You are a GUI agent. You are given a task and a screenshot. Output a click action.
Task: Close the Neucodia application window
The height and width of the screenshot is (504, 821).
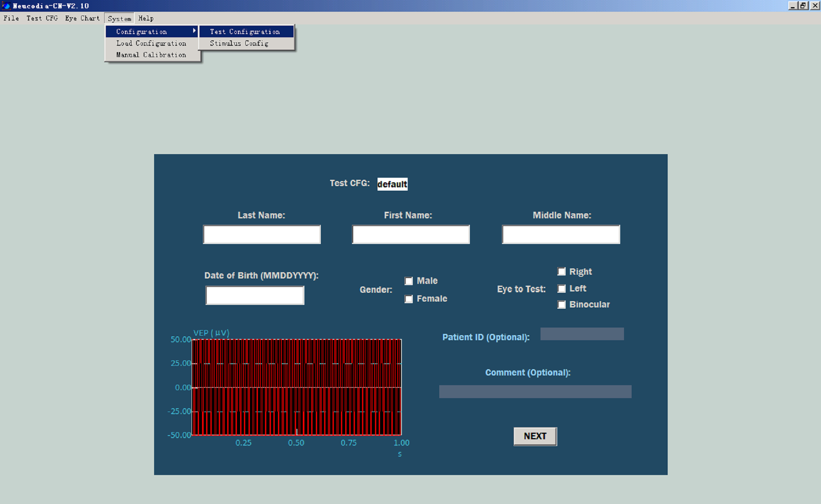click(814, 6)
